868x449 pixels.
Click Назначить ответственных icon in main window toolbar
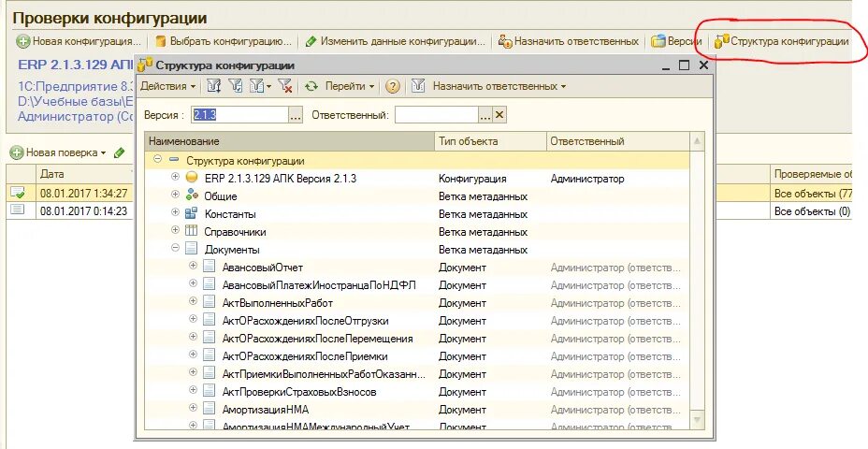tap(505, 41)
